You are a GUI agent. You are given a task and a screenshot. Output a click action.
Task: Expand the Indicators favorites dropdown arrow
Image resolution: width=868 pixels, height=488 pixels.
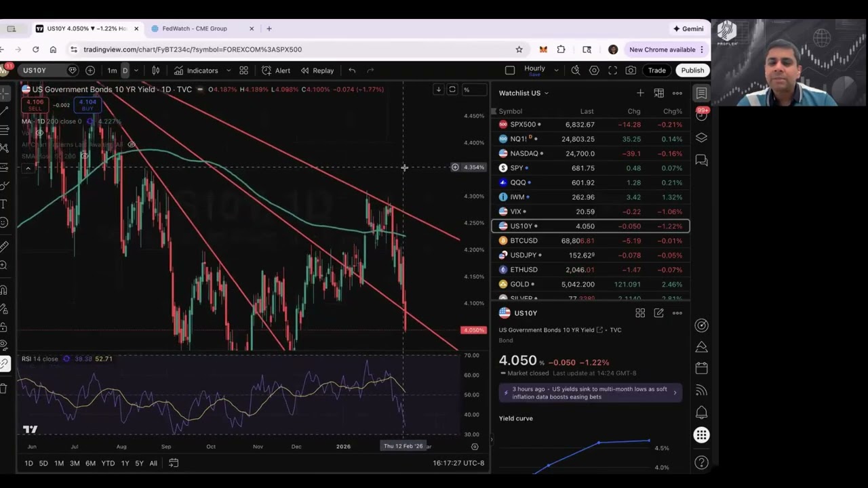click(x=229, y=70)
